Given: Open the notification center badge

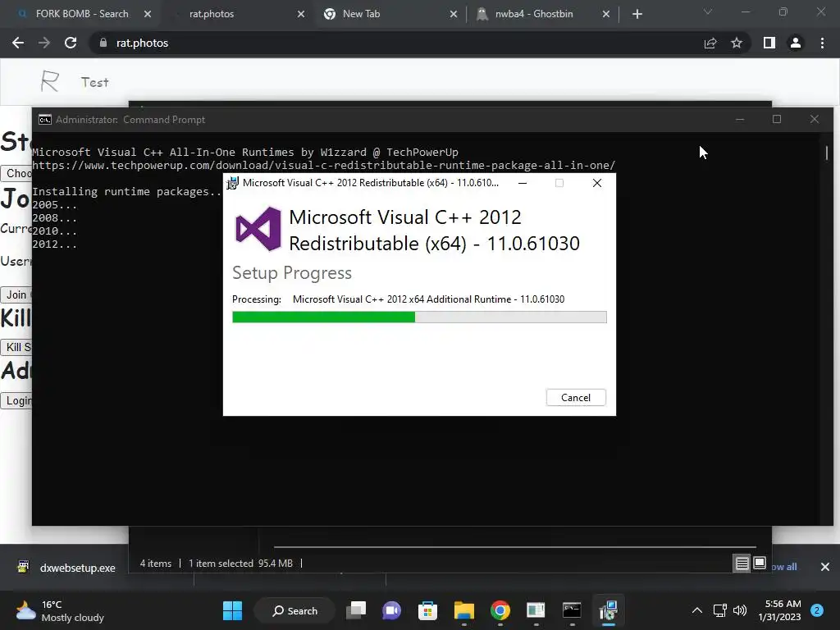Looking at the screenshot, I should tap(817, 610).
